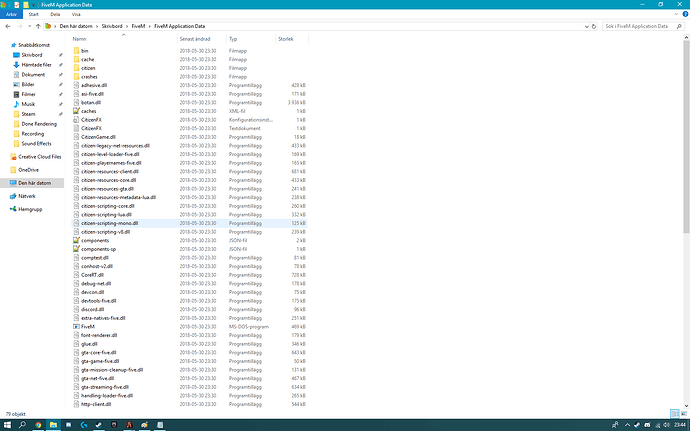Select adhesive.dll file
This screenshot has height=431, width=690.
pos(94,85)
